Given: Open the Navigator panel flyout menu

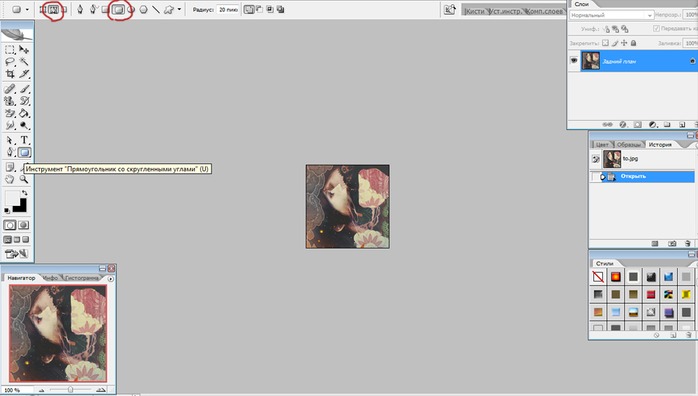Looking at the screenshot, I should coord(110,279).
